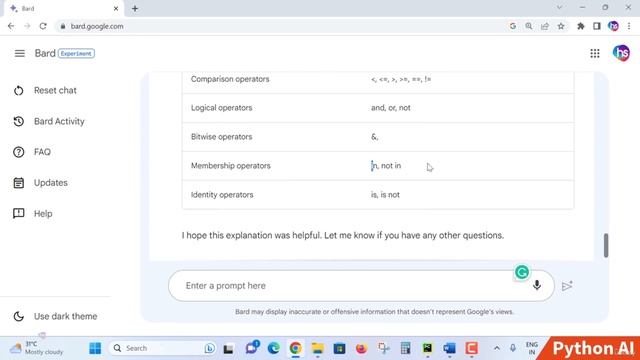This screenshot has height=360, width=640.
Task: Open Microsoft Edge from taskbar
Action: (x=273, y=348)
